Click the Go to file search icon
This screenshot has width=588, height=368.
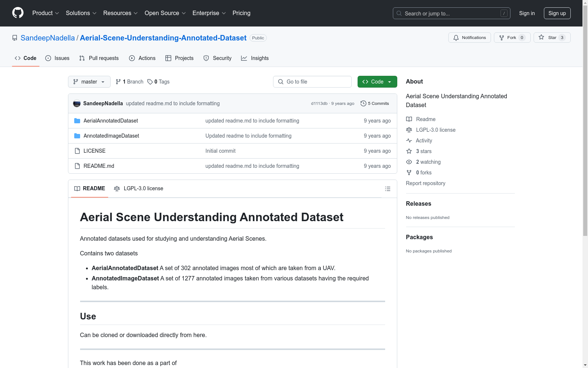click(281, 82)
